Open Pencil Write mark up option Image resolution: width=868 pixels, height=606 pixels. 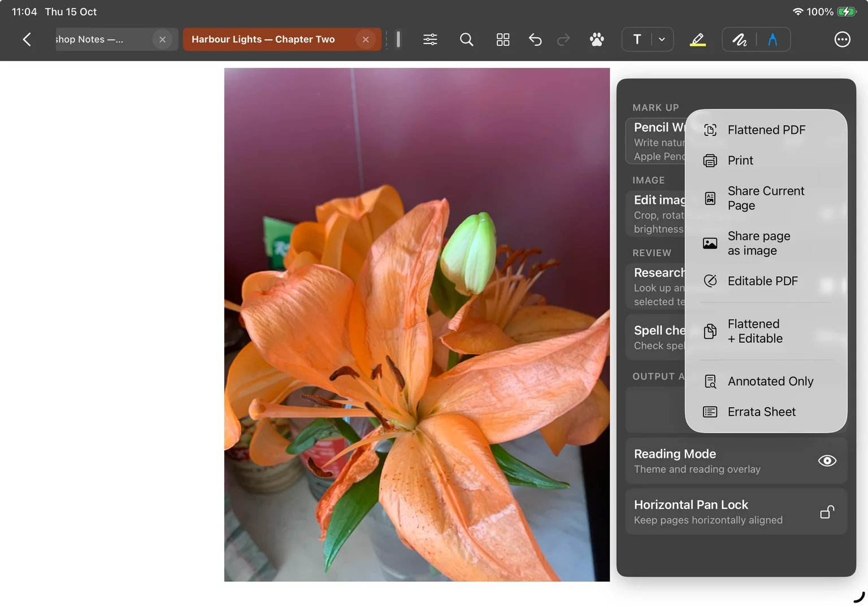coord(656,141)
